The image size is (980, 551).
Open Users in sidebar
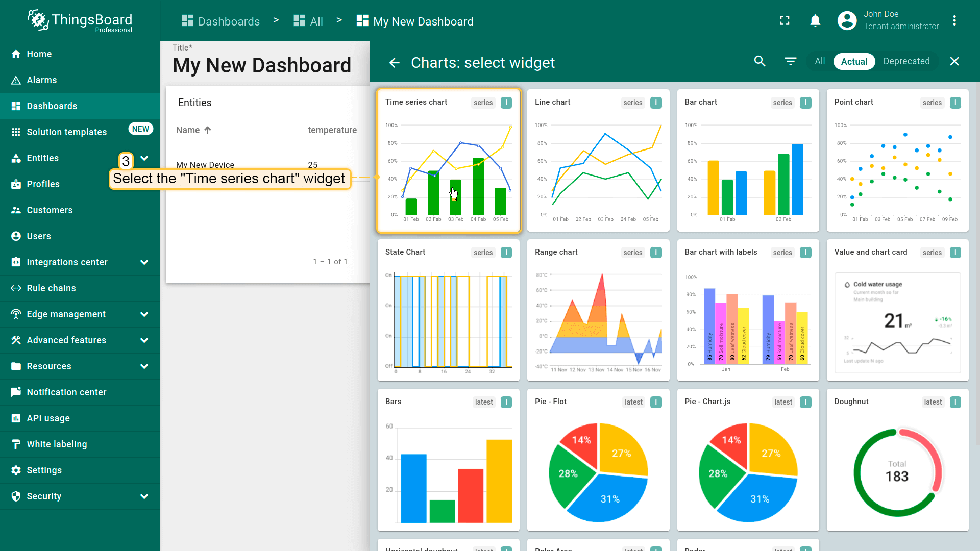pyautogui.click(x=80, y=236)
